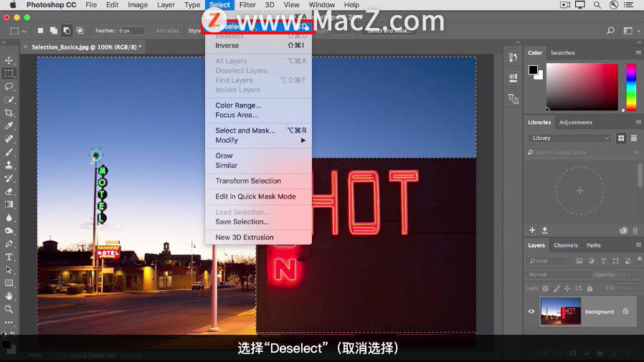Image resolution: width=644 pixels, height=362 pixels.
Task: Toggle Lock transparent pixels
Action: pos(546,289)
